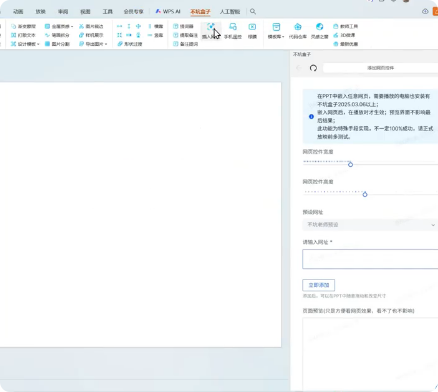Click the four-way cross alignment icon

point(138,26)
